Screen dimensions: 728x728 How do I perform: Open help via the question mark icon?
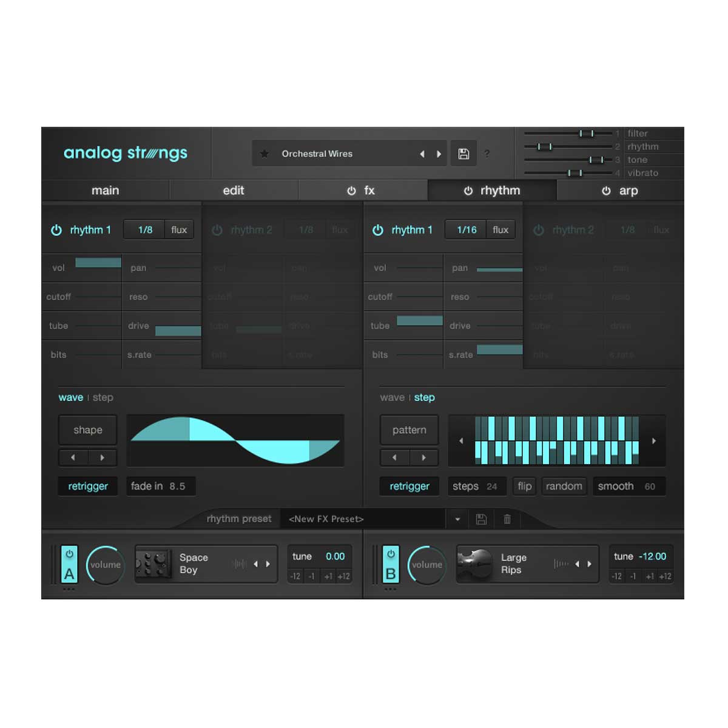pos(487,153)
